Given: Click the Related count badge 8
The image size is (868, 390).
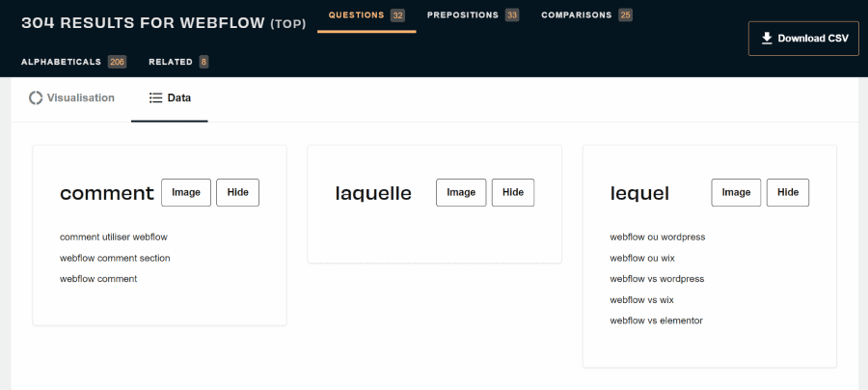Looking at the screenshot, I should (203, 62).
